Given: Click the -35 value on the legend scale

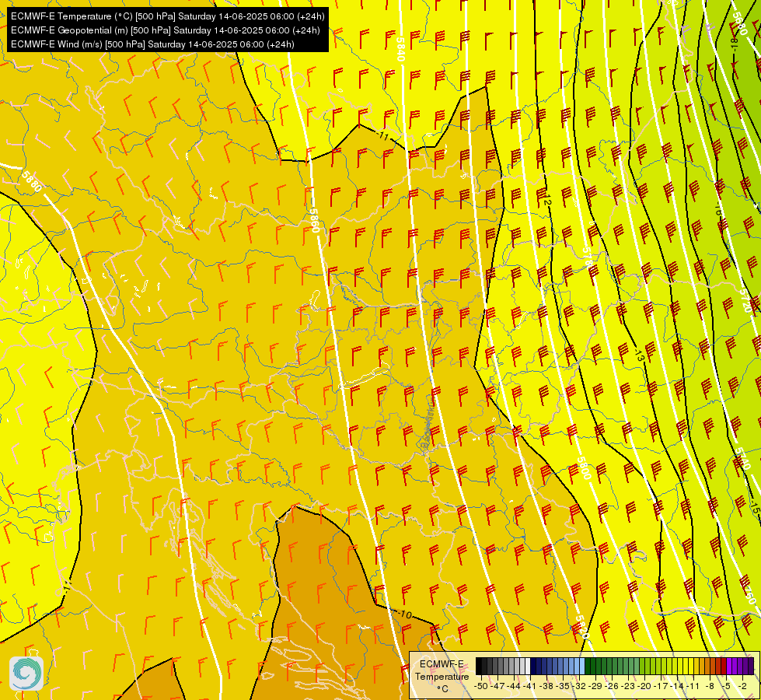Looking at the screenshot, I should click(563, 686).
